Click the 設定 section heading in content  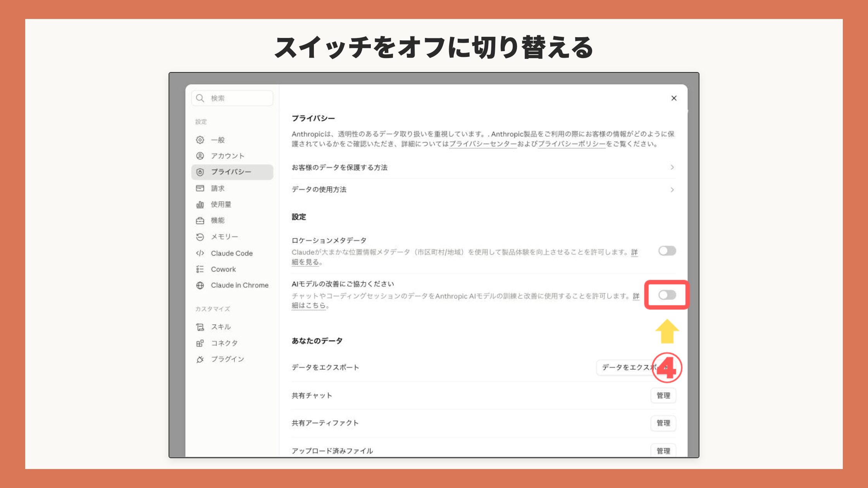299,217
